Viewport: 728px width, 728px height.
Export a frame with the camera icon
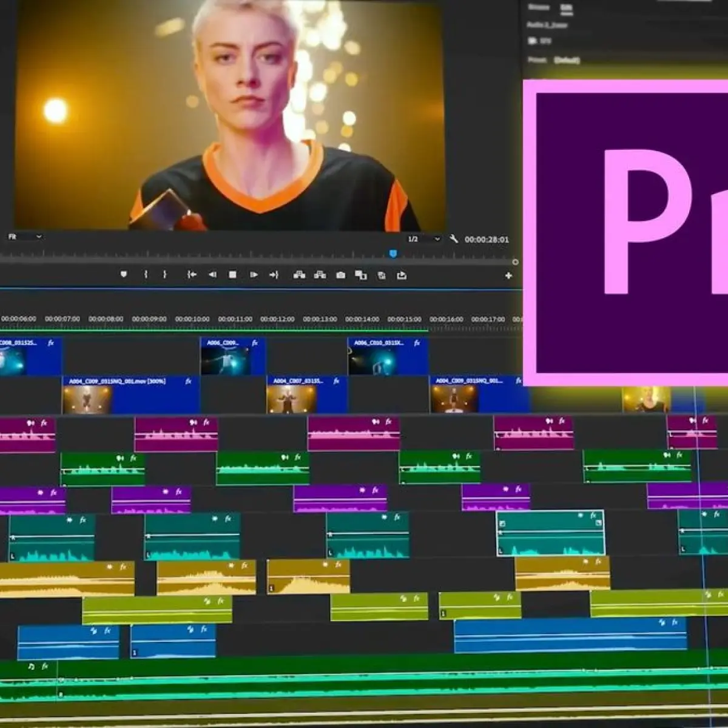pos(341,275)
